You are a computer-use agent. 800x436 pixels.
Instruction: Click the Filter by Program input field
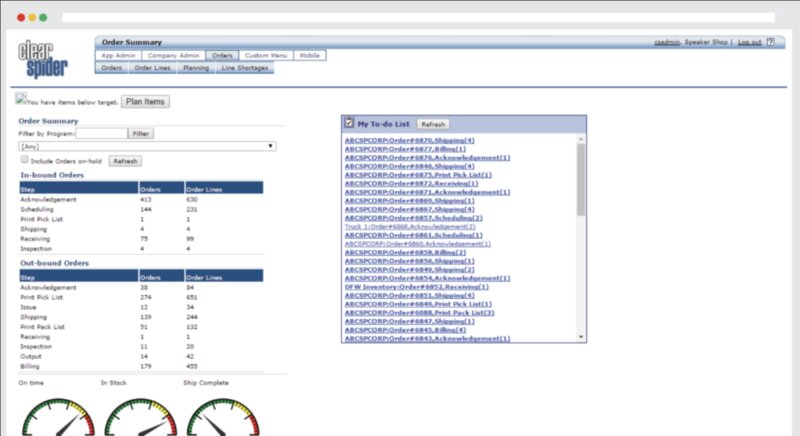101,133
